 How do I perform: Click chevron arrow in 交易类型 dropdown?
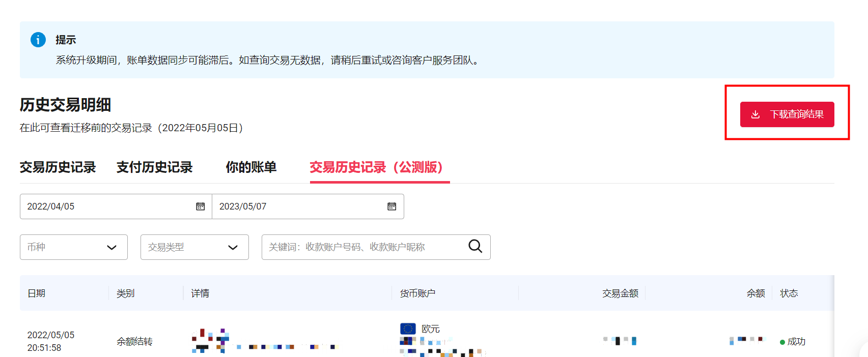233,248
